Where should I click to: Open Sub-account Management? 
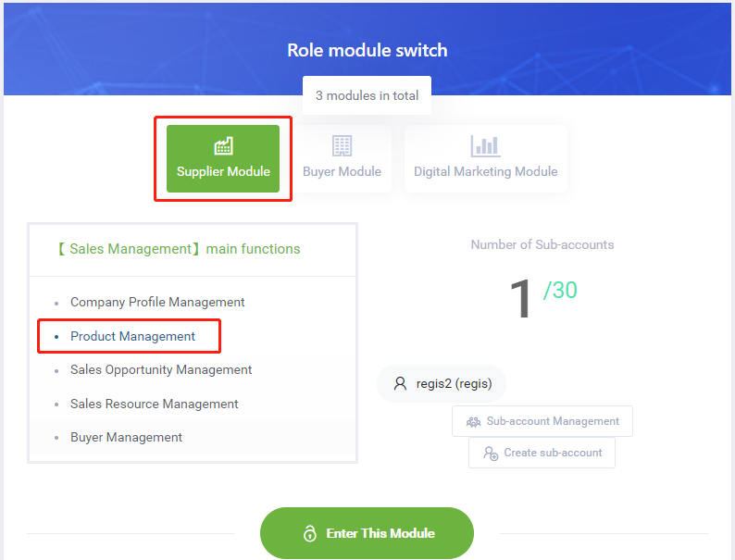point(542,421)
